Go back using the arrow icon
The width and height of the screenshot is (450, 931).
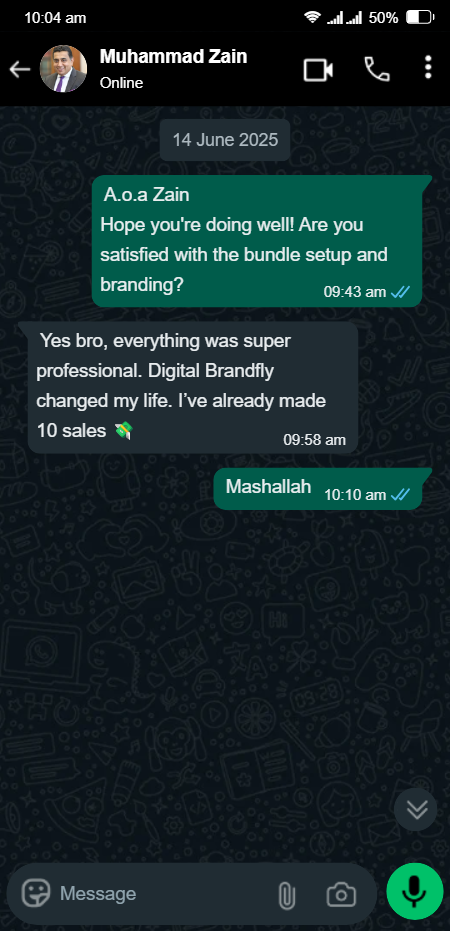[x=19, y=70]
